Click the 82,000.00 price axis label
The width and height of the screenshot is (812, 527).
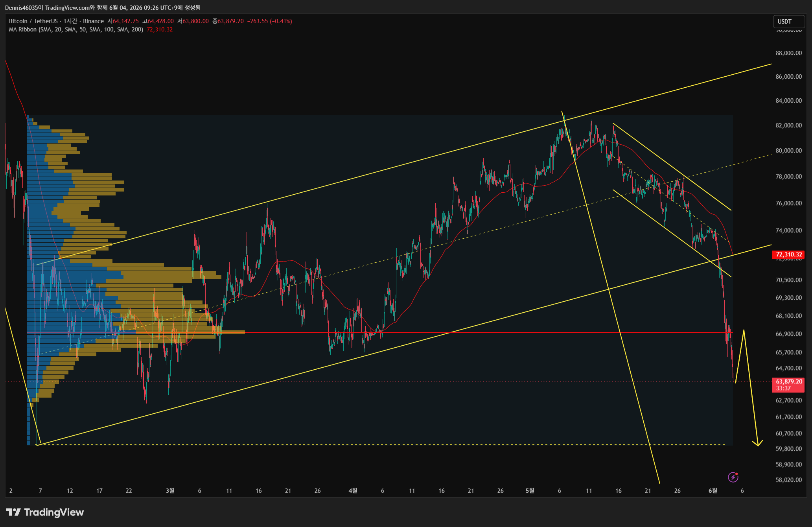788,125
